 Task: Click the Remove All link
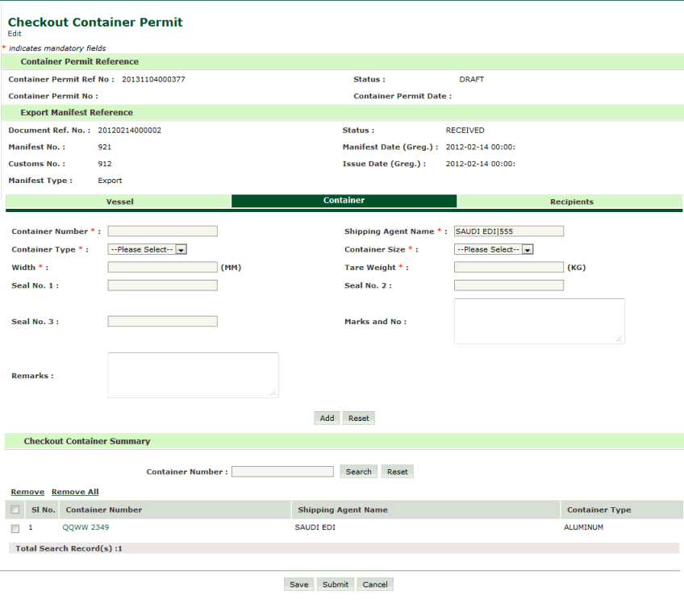[x=75, y=492]
